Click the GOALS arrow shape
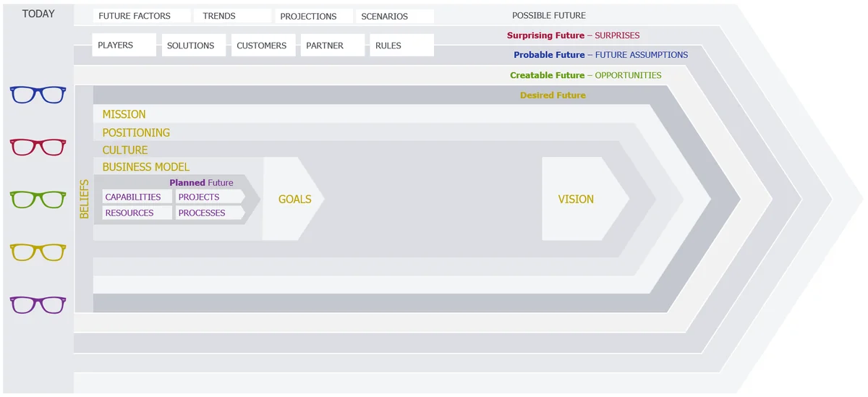 293,199
